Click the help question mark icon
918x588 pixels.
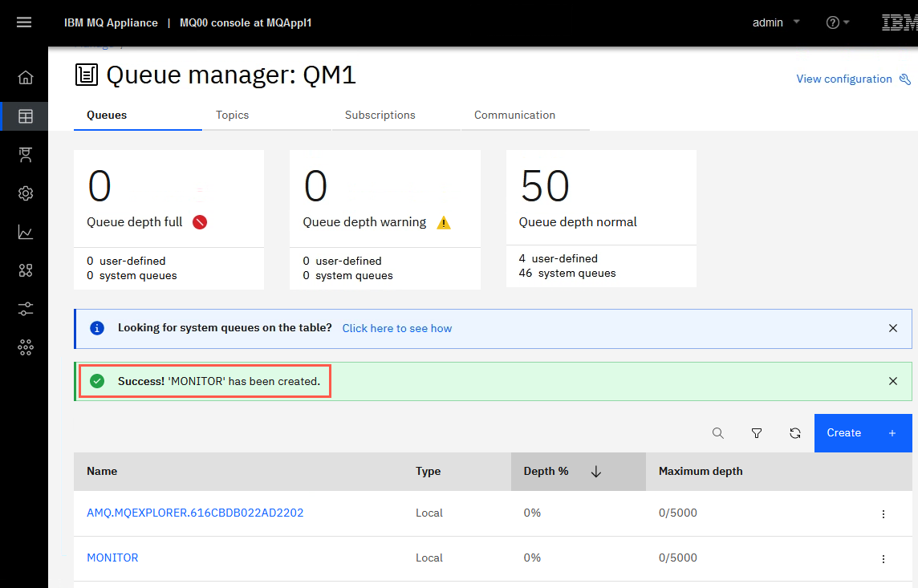[832, 22]
